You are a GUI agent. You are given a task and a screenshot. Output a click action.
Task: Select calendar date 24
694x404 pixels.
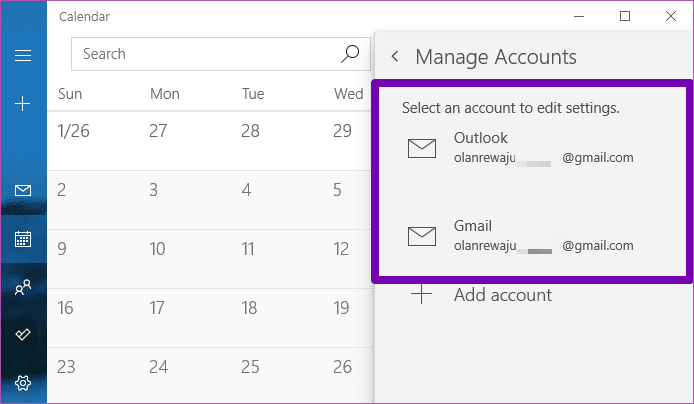158,367
